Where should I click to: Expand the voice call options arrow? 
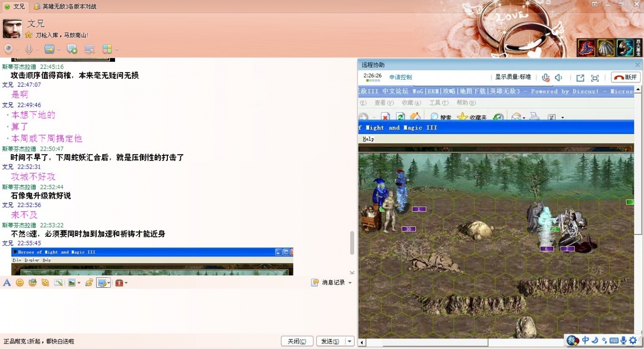[37, 49]
